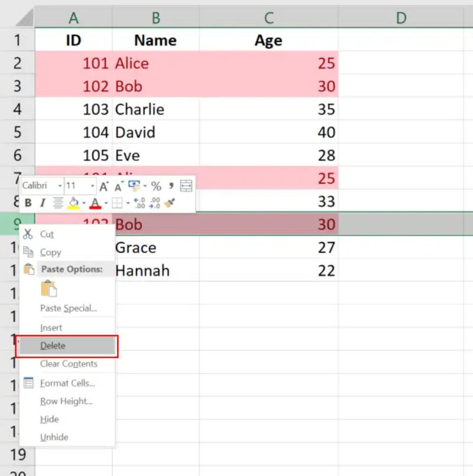
Task: Select the Format Painter brush
Action: (170, 203)
